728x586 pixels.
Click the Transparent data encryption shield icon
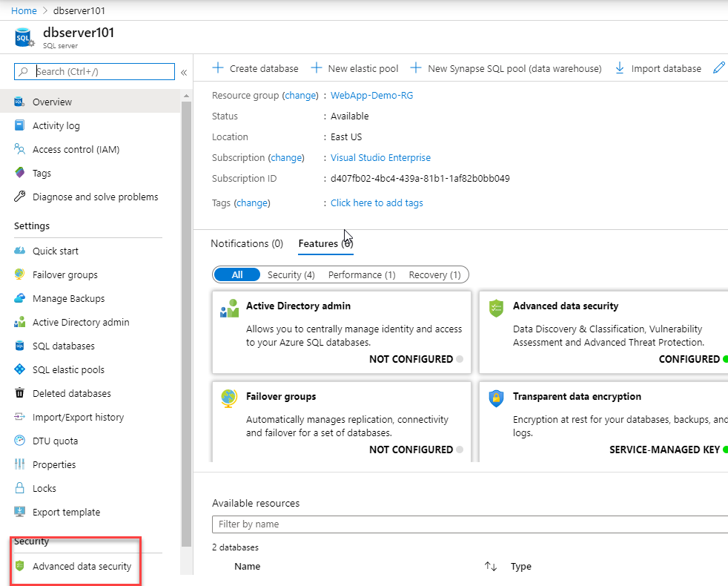496,398
